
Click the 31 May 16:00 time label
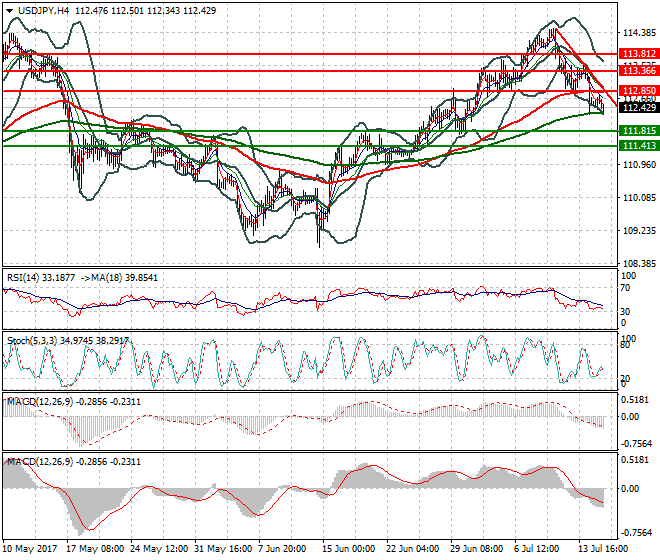[x=223, y=549]
